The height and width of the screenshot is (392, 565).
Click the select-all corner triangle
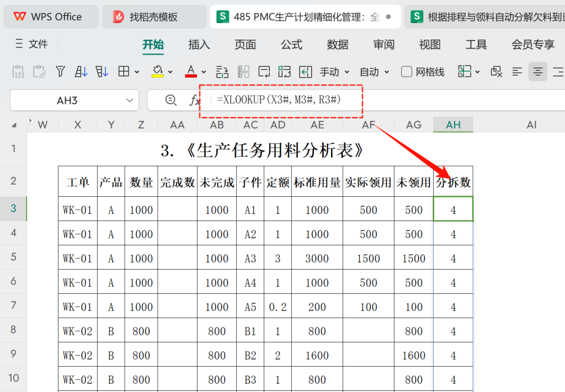[x=14, y=125]
